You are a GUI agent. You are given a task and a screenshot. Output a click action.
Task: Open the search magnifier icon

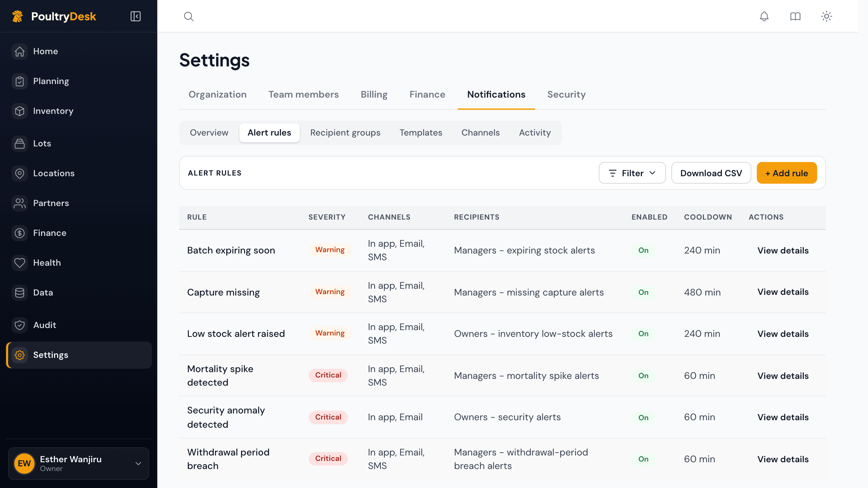click(189, 16)
